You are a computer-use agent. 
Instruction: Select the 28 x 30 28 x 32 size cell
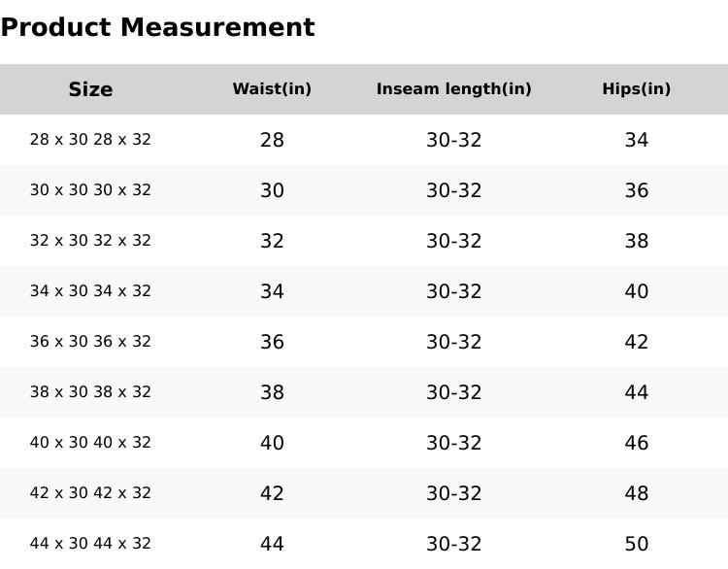coord(90,140)
